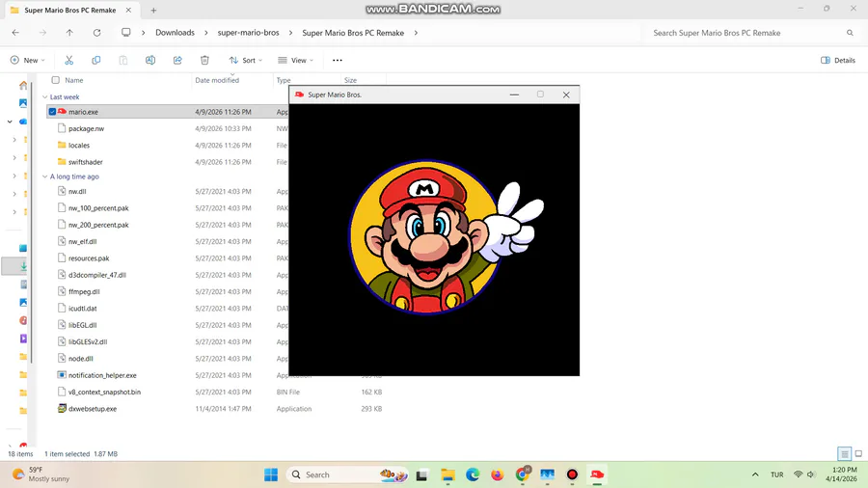Click the Share icon in toolbar

coord(177,60)
